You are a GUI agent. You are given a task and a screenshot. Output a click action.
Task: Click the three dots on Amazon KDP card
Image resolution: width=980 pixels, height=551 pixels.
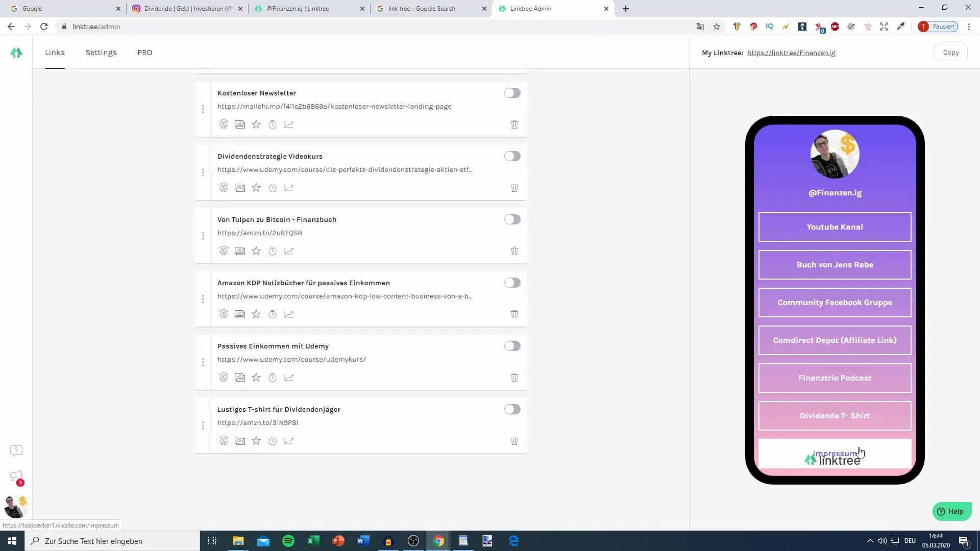click(x=203, y=299)
